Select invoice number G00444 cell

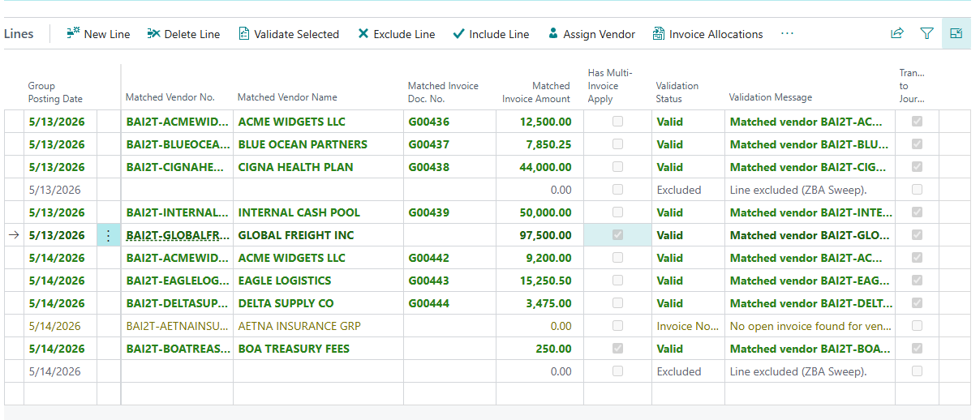[449, 303]
